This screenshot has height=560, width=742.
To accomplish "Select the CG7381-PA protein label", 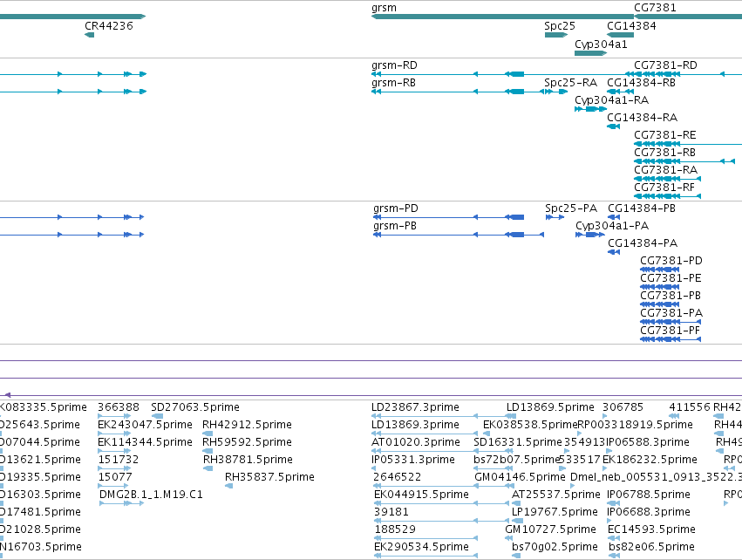I will coord(671,313).
